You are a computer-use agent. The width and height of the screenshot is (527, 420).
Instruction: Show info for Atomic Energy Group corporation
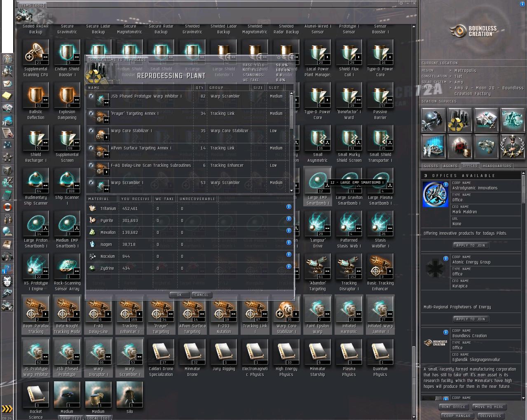pos(446,259)
